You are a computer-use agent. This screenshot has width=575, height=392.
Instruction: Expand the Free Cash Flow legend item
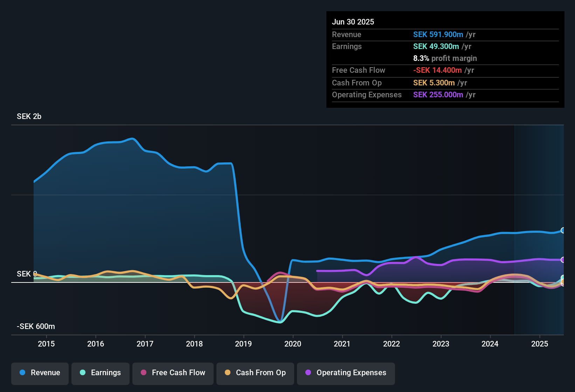tap(173, 373)
